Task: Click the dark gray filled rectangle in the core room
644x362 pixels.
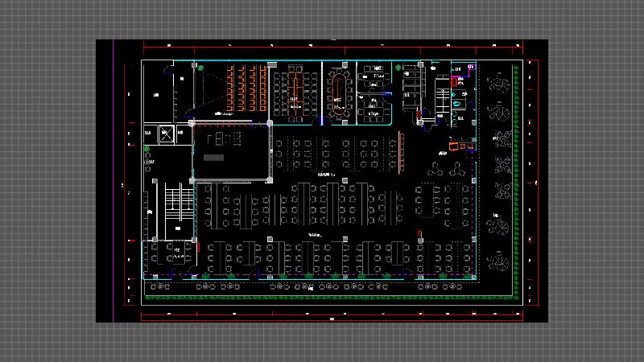Action: tap(214, 158)
